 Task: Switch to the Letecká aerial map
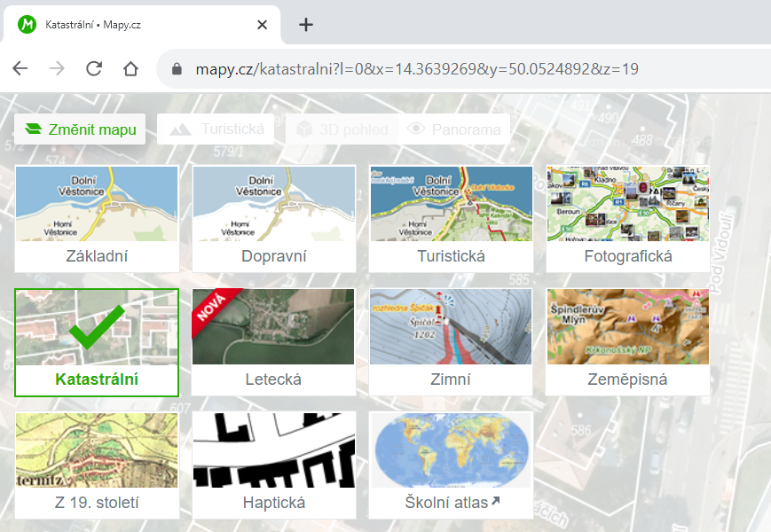click(x=273, y=342)
